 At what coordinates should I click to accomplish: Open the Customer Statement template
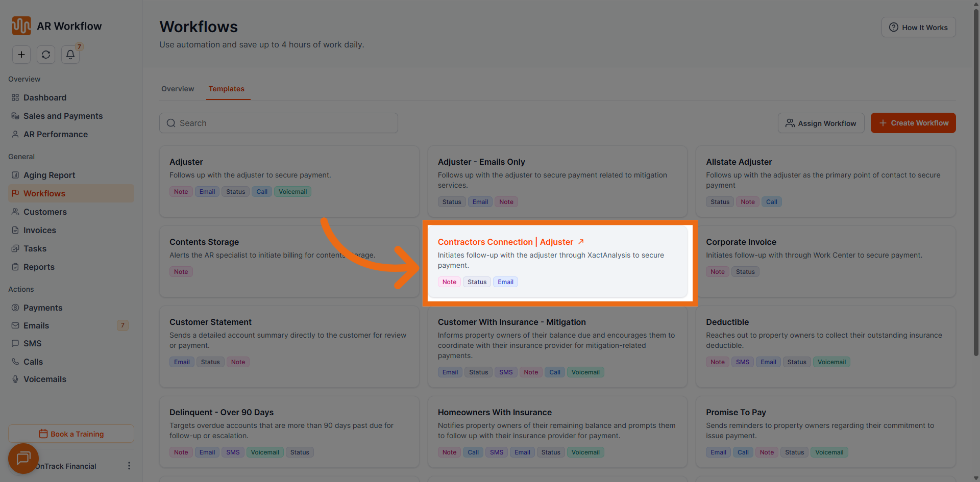coord(289,347)
